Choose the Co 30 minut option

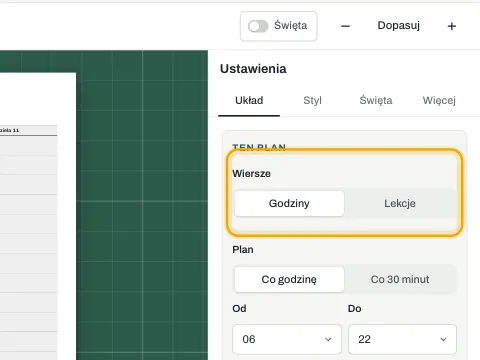(400, 279)
